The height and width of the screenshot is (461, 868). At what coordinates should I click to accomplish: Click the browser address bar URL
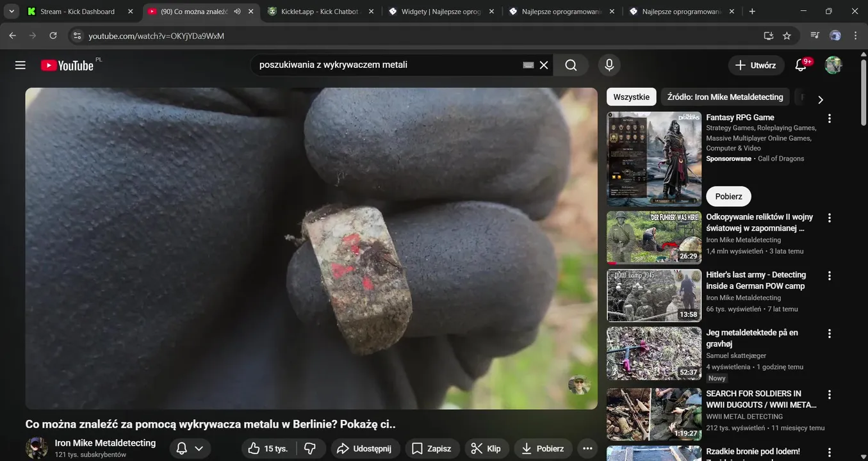156,36
